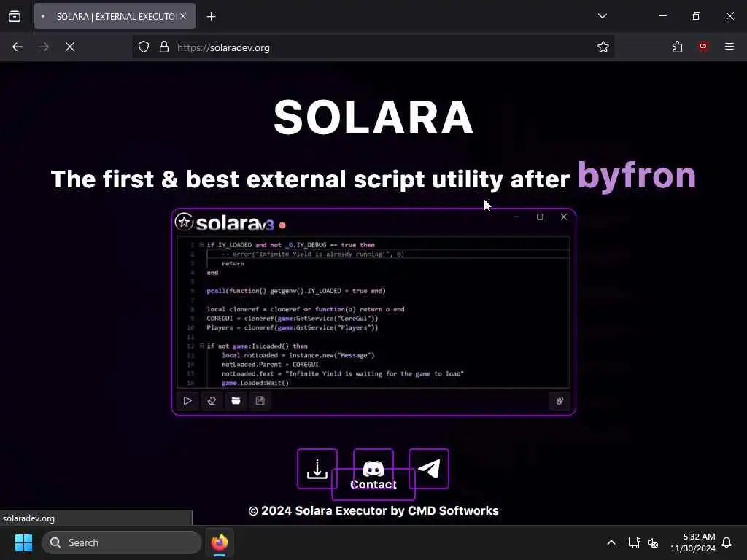This screenshot has width=747, height=560.
Task: Open a new browser tab
Action: (x=212, y=17)
